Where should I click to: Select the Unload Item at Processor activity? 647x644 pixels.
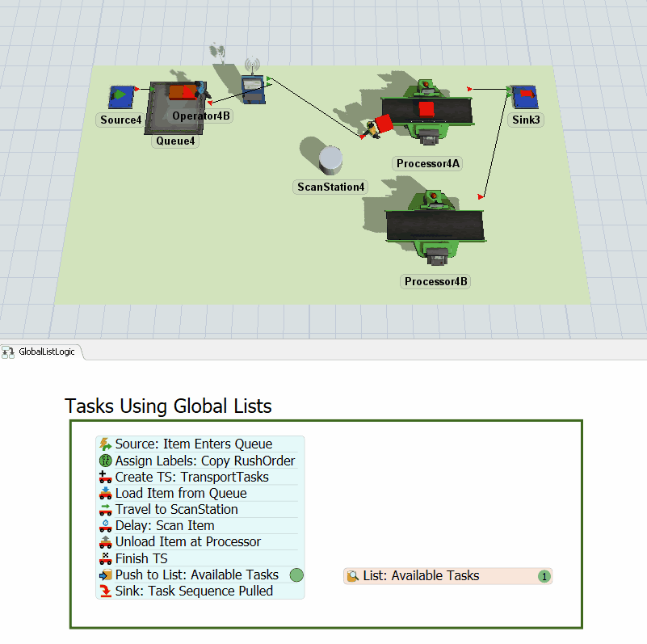[187, 541]
